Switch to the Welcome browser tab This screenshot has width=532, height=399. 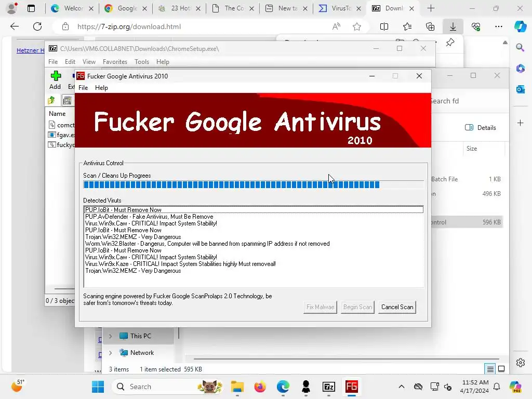[72, 8]
